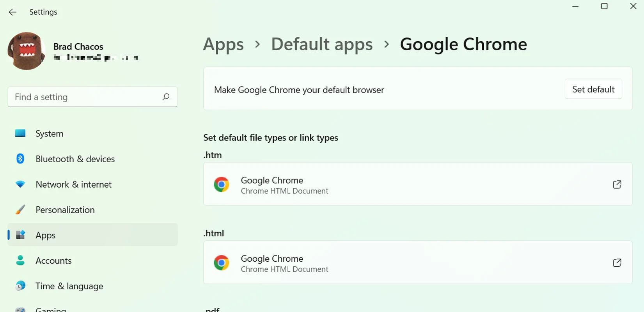The height and width of the screenshot is (312, 644).
Task: Click the Wi-Fi network icon
Action: point(20,184)
